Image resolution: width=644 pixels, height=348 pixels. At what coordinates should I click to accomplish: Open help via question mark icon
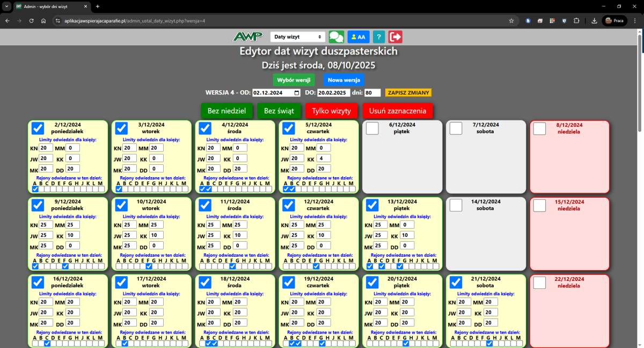pos(379,37)
